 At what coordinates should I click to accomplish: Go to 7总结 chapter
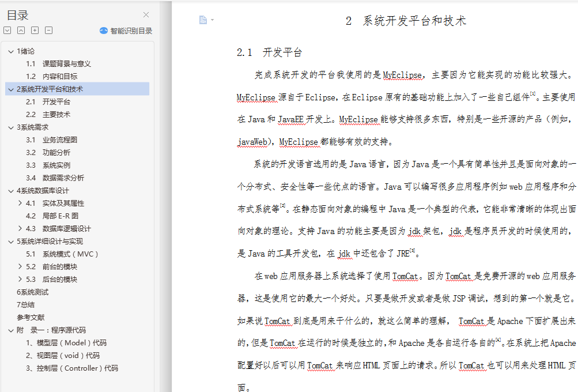click(x=25, y=304)
